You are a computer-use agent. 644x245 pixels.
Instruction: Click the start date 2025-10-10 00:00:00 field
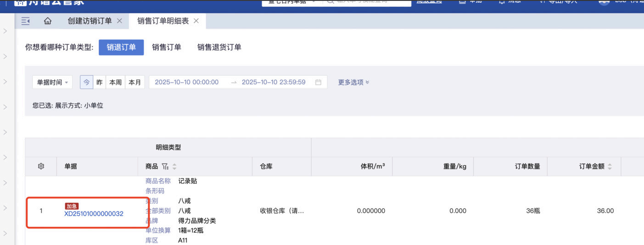click(187, 82)
